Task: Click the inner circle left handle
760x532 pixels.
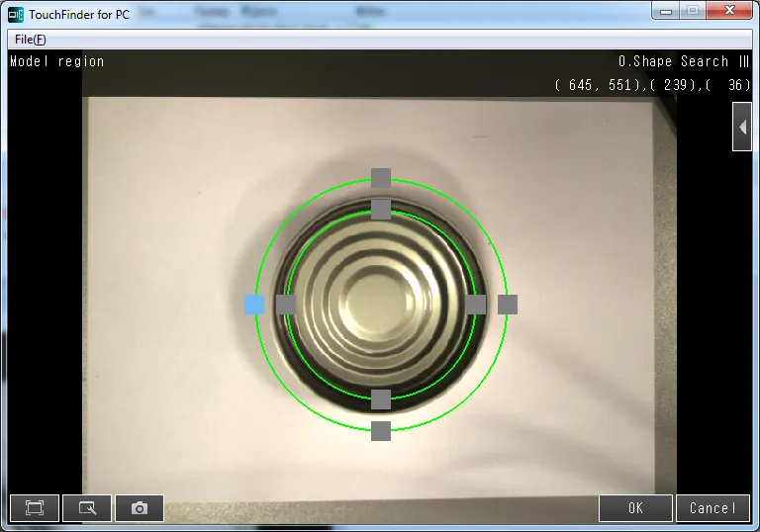Action: tap(286, 305)
